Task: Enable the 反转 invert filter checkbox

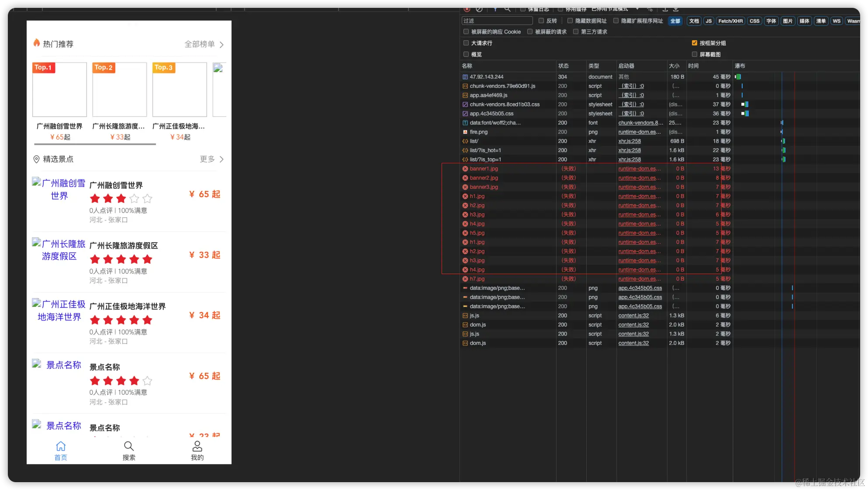Action: coord(541,21)
